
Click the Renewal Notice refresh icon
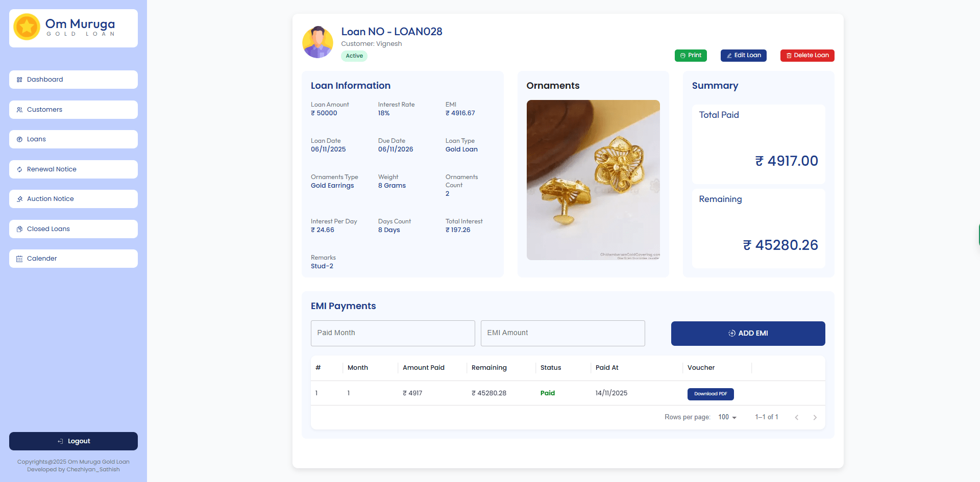pyautogui.click(x=19, y=169)
